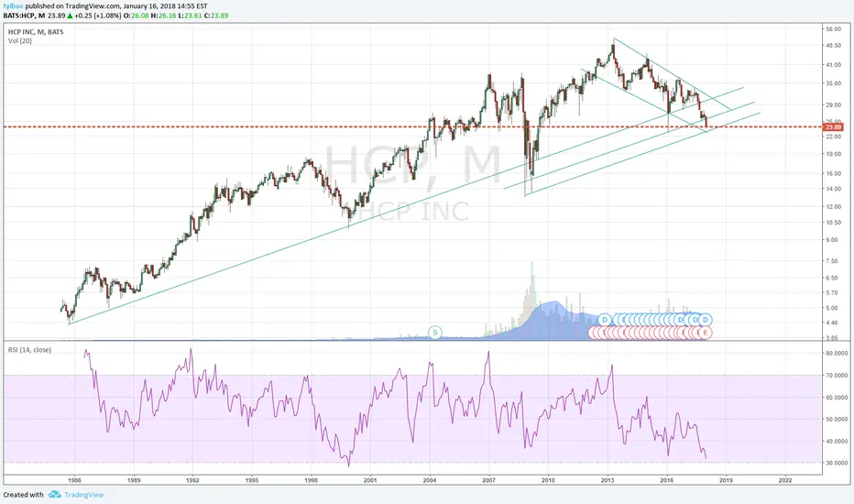Click the 2010 year label on time axis

pos(548,480)
